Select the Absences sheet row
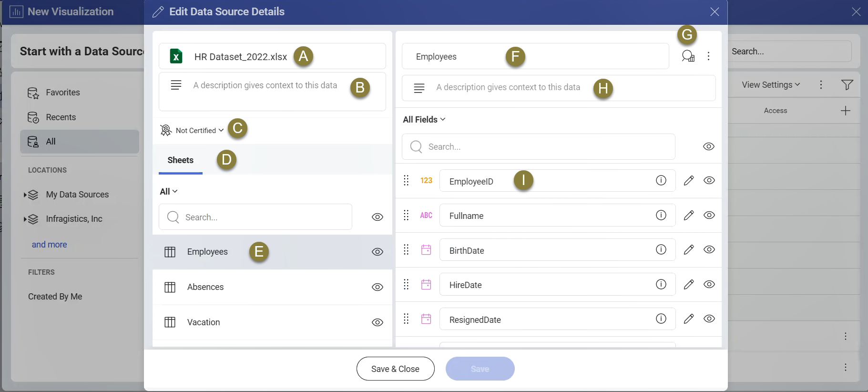 pos(272,287)
